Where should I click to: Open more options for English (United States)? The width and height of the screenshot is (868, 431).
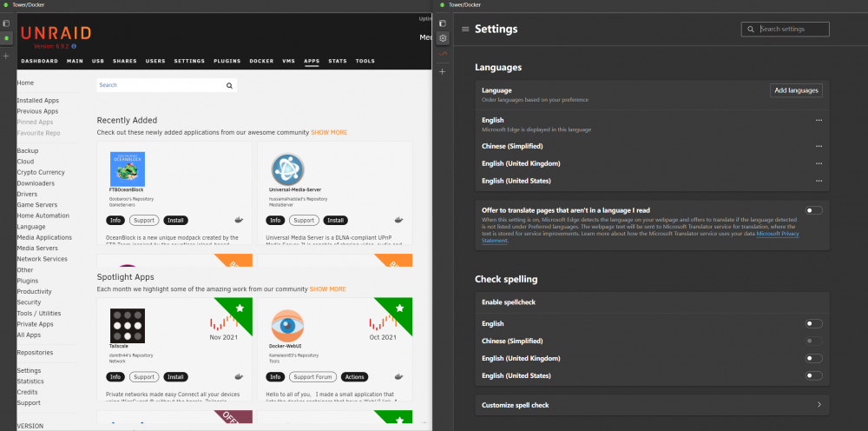click(x=819, y=181)
